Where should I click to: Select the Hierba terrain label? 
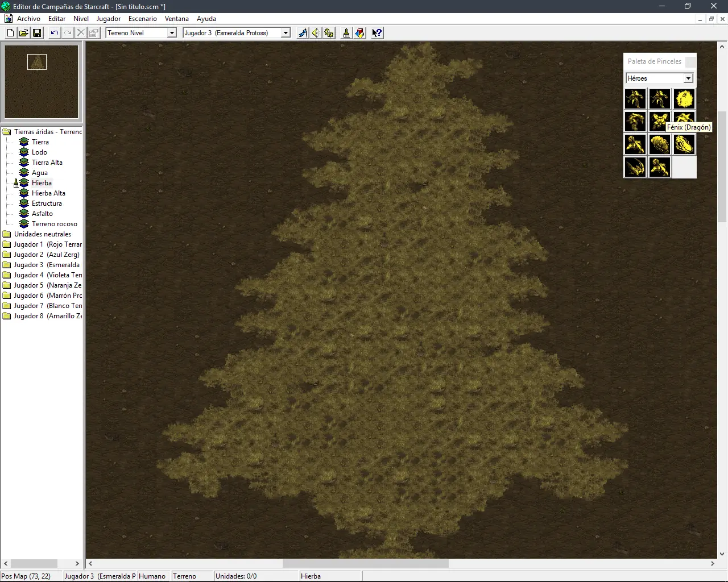point(42,183)
